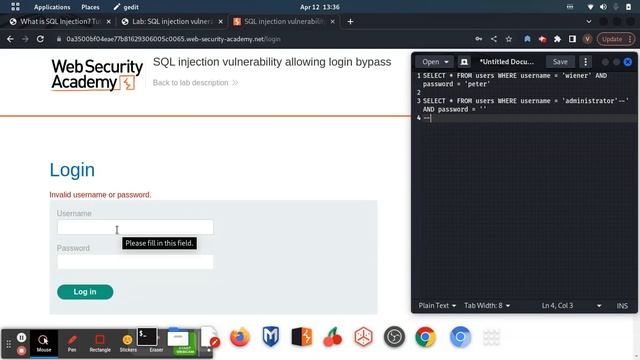This screenshot has width=640, height=360.
Task: Launch Google Chrome from the dock
Action: point(425,337)
